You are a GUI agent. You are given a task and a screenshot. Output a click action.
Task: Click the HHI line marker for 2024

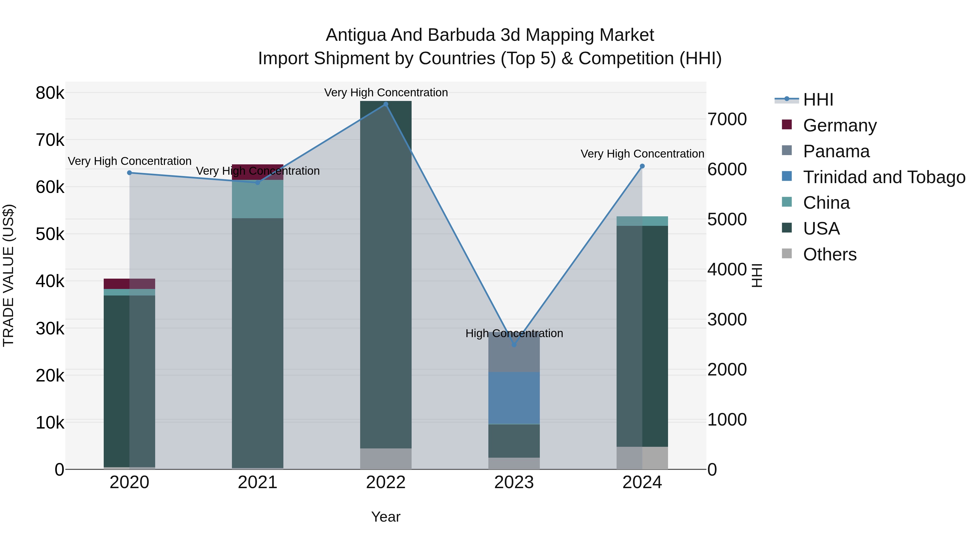(x=642, y=166)
